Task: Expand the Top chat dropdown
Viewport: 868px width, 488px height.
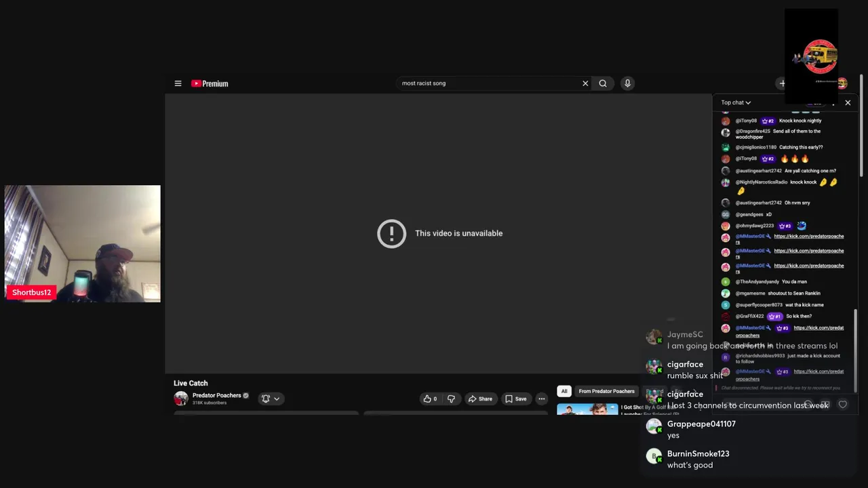Action: pyautogui.click(x=736, y=102)
